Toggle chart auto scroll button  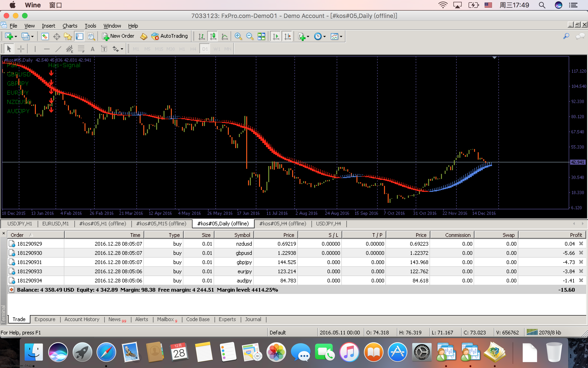(x=276, y=36)
